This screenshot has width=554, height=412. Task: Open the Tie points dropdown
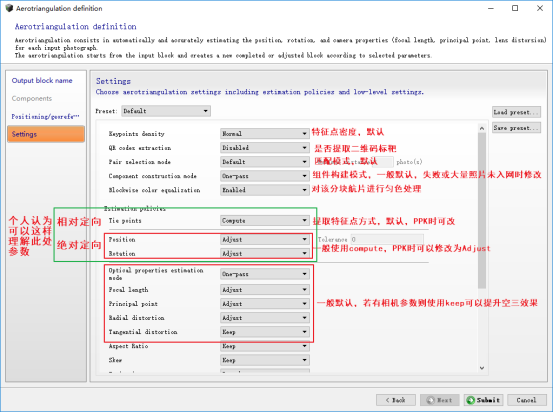(265, 220)
